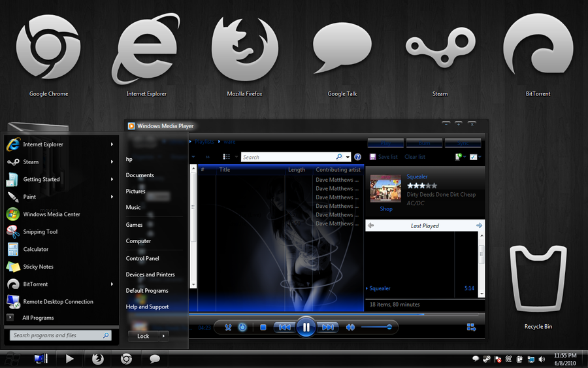This screenshot has width=588, height=368.
Task: Expand the hidden toolbar commands chevron
Action: click(207, 157)
